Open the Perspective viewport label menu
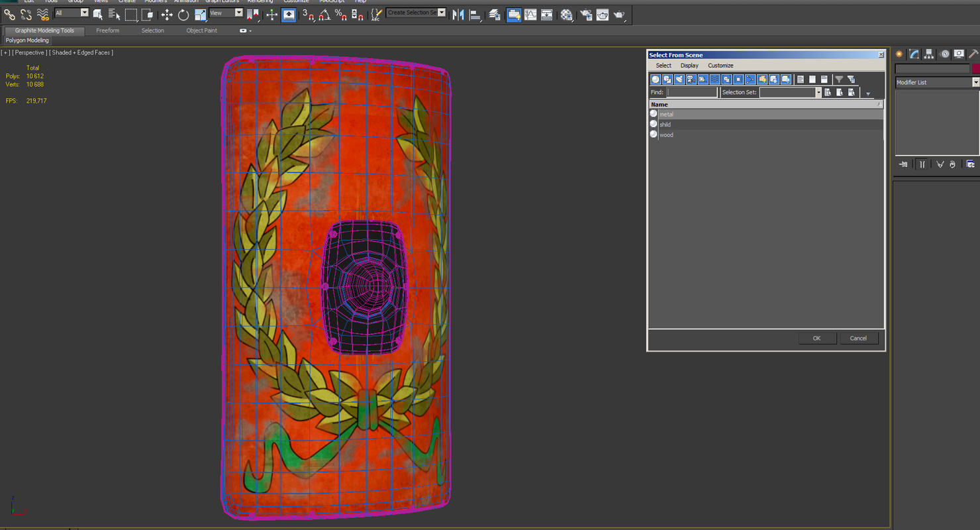Viewport: 980px width, 530px height. [30, 52]
